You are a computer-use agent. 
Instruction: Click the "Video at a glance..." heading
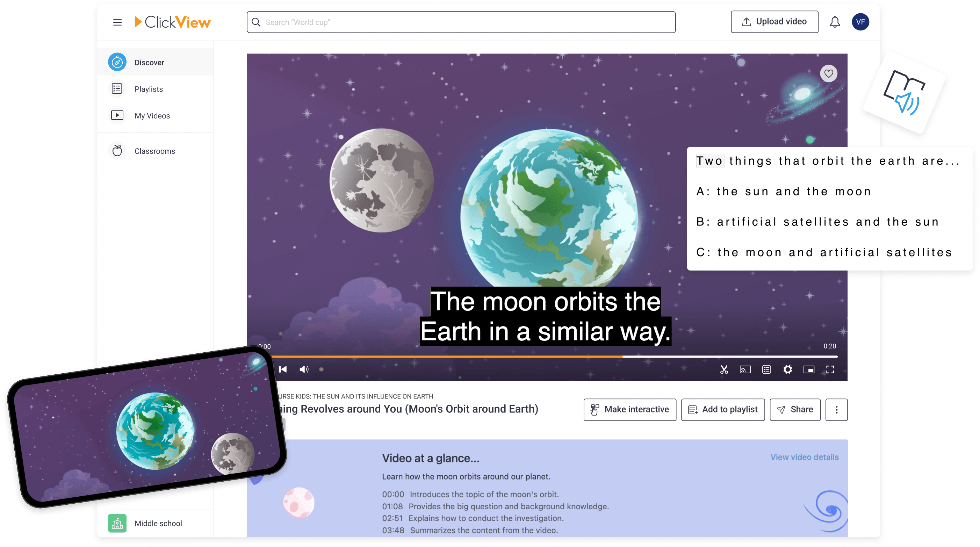pyautogui.click(x=431, y=458)
